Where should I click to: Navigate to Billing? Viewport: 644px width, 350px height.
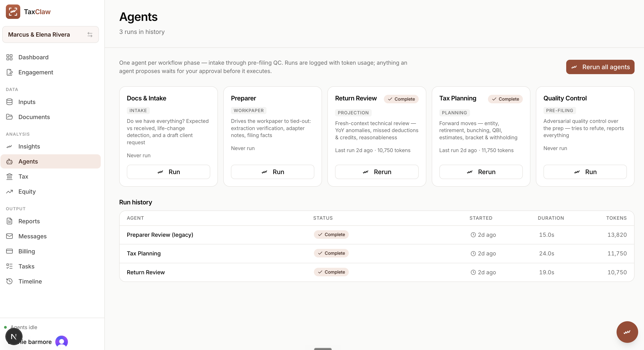click(51, 251)
